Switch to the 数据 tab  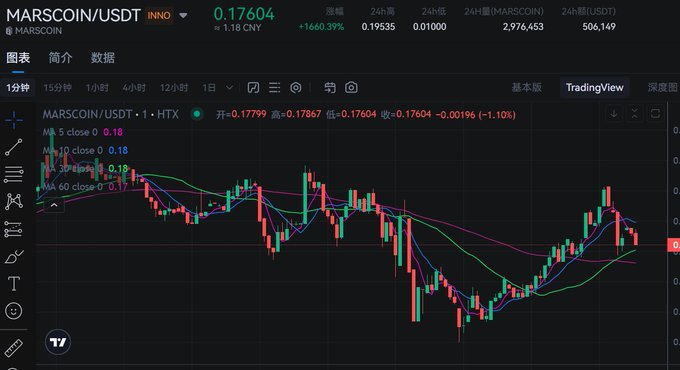[x=103, y=58]
